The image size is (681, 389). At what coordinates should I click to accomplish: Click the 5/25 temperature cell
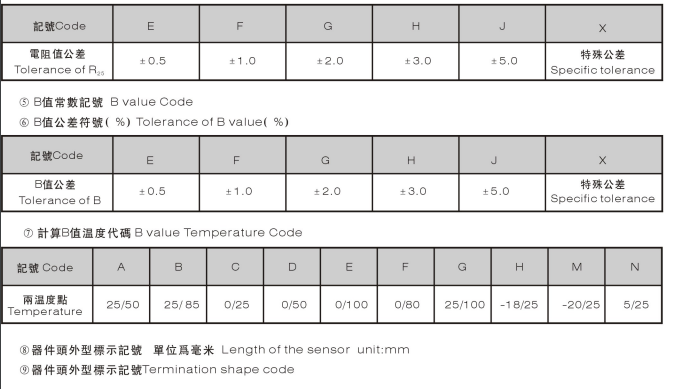tap(633, 304)
